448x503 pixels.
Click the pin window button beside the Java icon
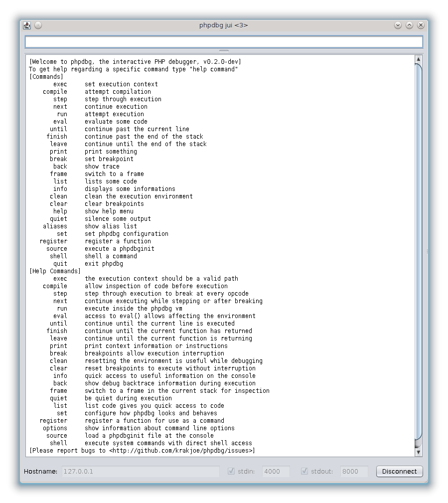(38, 25)
